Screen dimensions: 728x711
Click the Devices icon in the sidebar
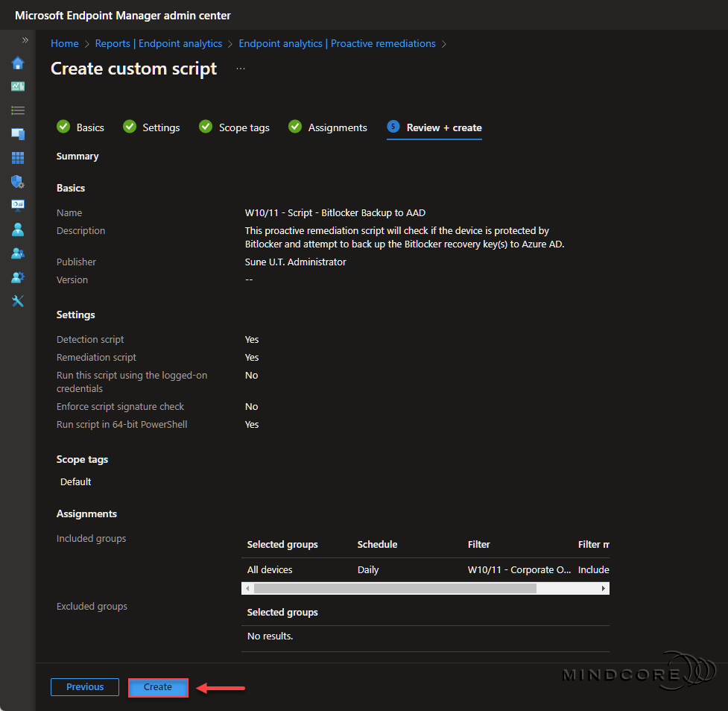point(18,134)
